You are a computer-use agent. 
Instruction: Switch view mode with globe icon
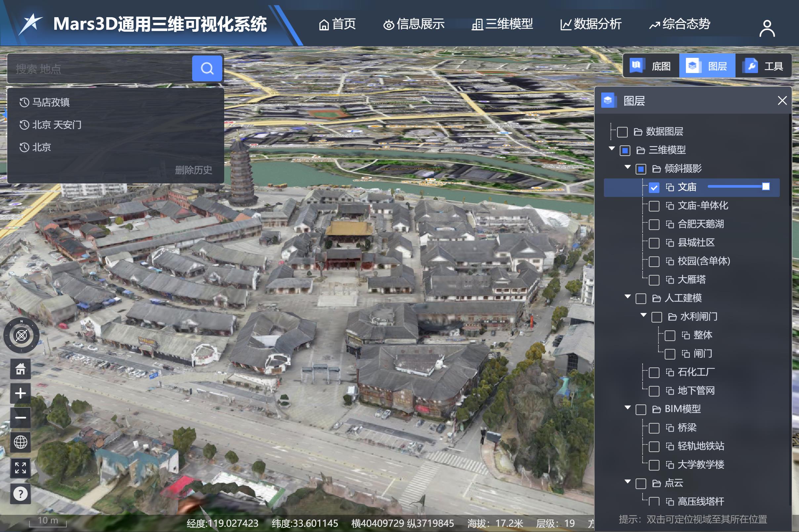tap(21, 442)
